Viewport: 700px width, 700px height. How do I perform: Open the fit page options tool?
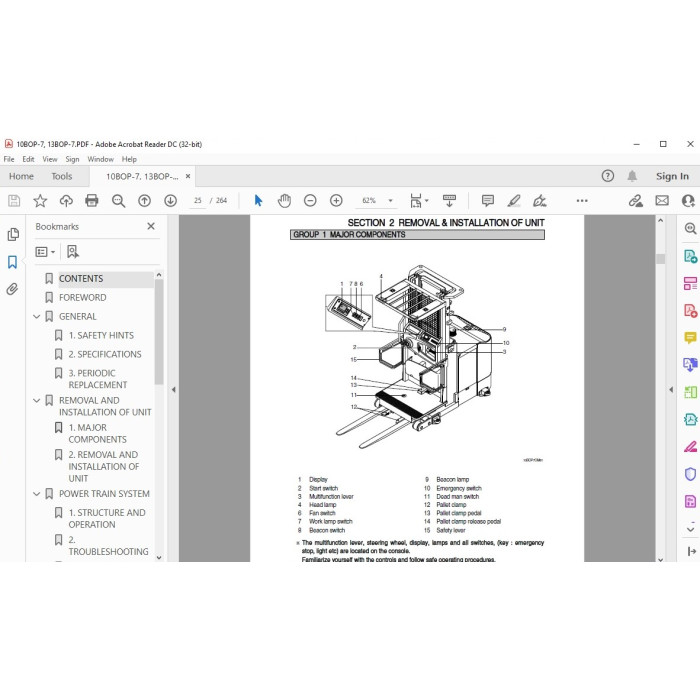(418, 201)
